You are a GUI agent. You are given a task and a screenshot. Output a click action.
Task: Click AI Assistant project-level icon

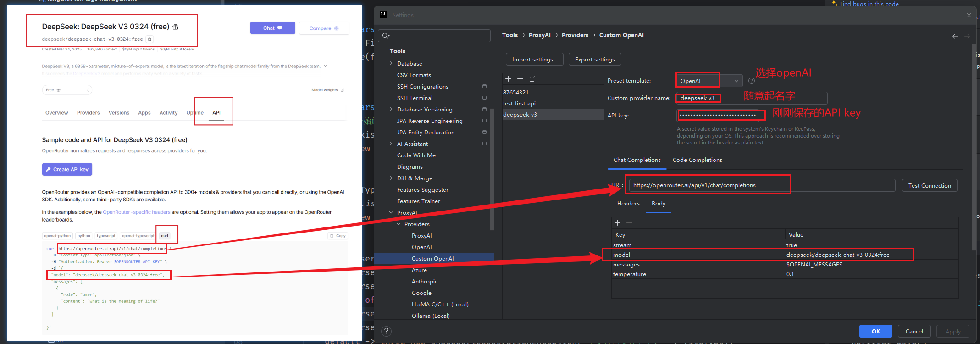484,144
